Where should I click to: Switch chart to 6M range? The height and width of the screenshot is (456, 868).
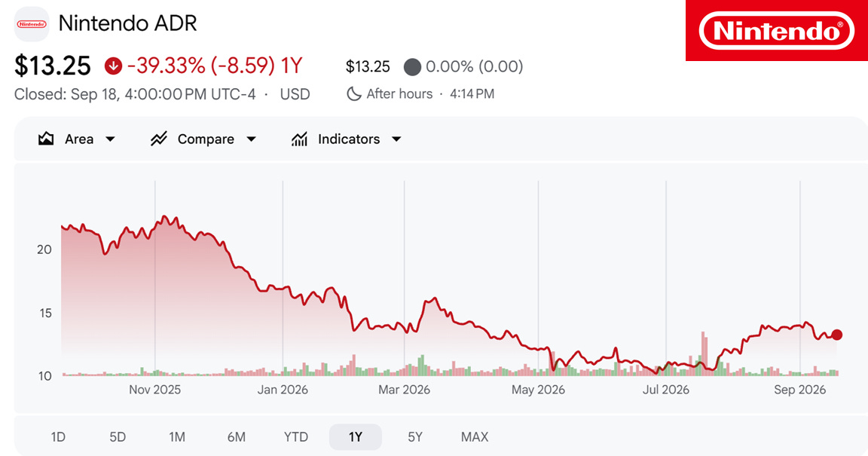pyautogui.click(x=237, y=436)
